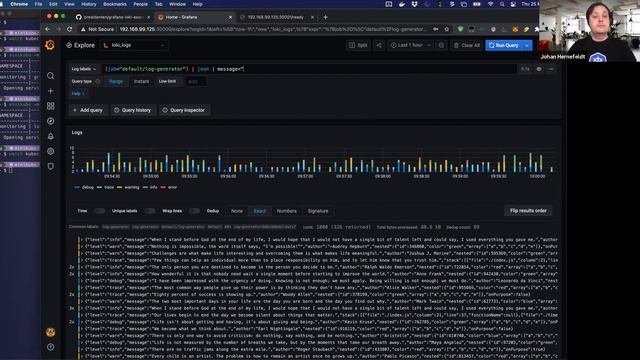Open the loki_logs data source dropdown

coord(135,45)
